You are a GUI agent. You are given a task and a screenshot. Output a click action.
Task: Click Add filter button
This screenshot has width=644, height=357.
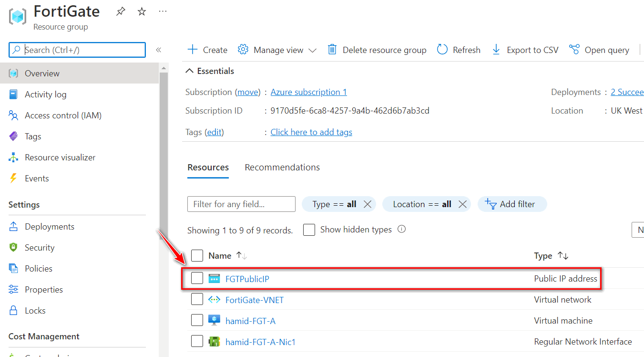click(512, 204)
